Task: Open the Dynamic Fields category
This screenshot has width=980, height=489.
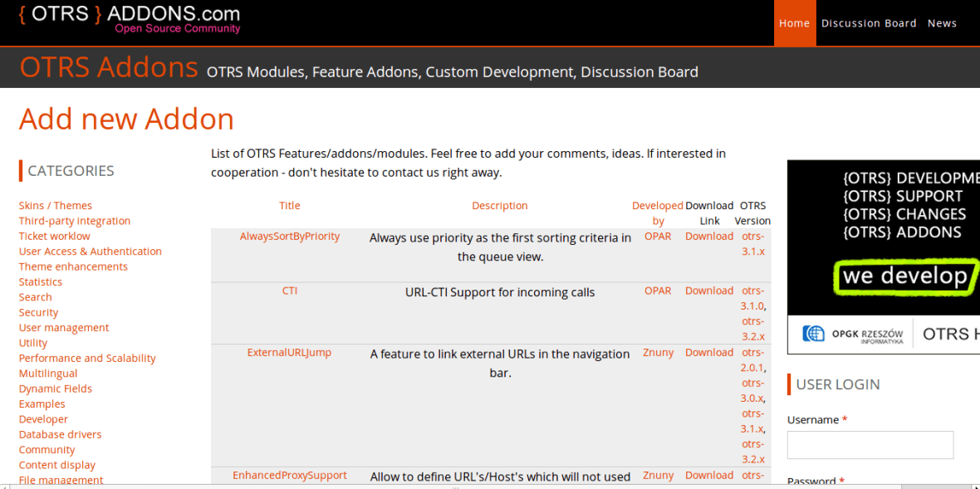Action: point(55,388)
